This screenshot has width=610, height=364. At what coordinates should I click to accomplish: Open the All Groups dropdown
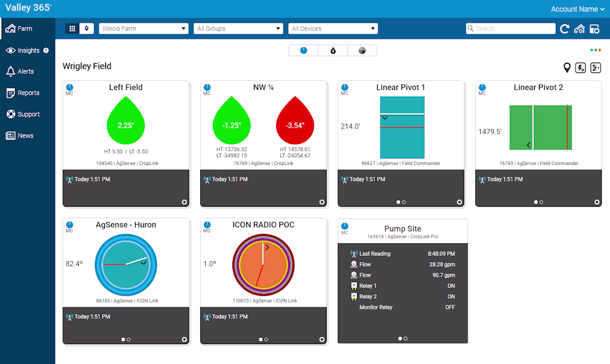pos(238,28)
